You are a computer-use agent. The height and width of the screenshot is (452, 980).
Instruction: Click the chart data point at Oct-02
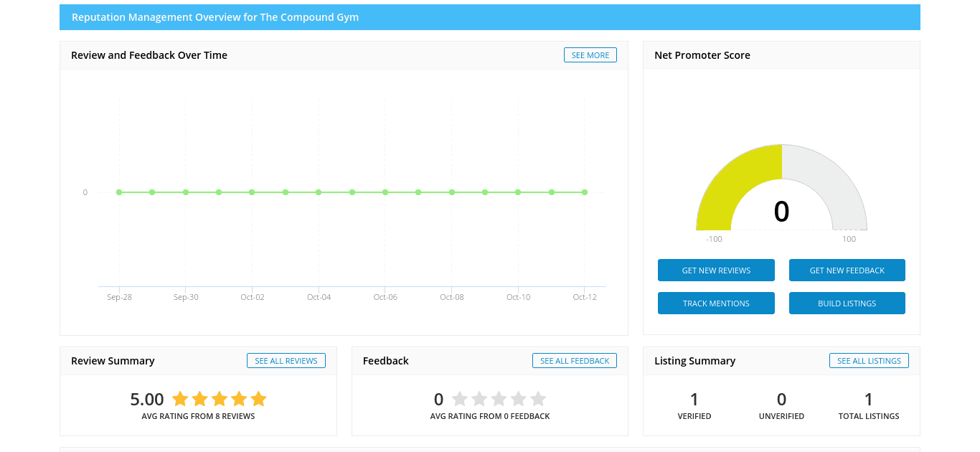(x=252, y=192)
